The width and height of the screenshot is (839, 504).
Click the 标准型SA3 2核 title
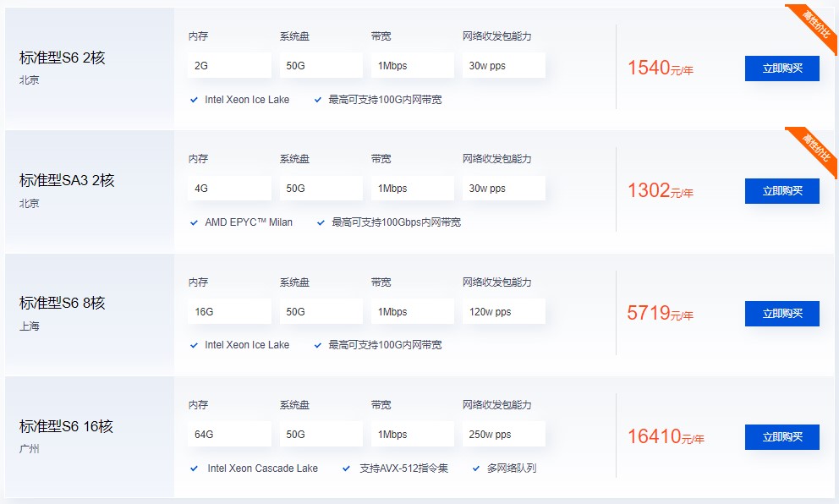click(67, 180)
